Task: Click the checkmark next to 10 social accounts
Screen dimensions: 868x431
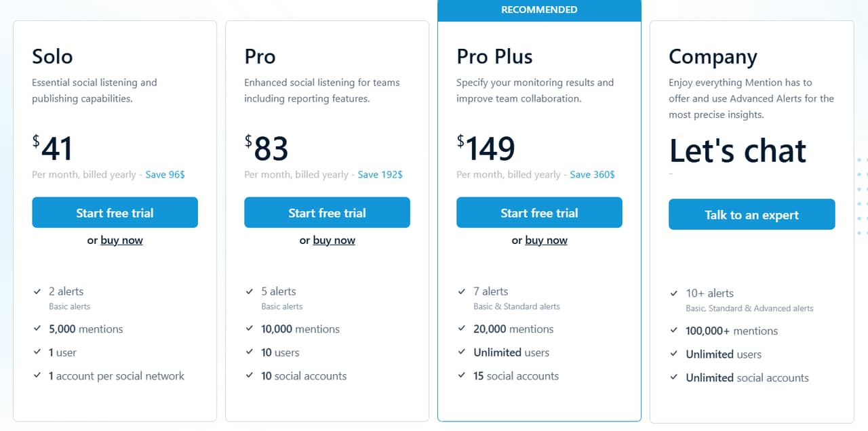Action: coord(250,376)
